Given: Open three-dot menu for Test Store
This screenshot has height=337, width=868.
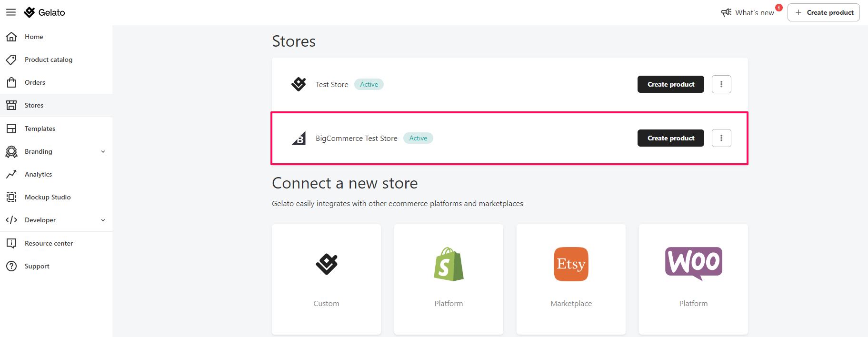Looking at the screenshot, I should point(721,84).
